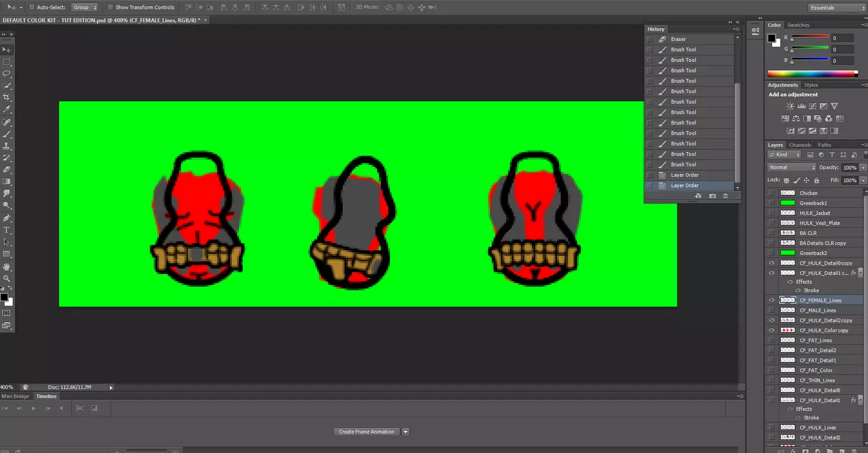Show the Greenback1 layer
The height and width of the screenshot is (453, 868).
[x=772, y=203]
